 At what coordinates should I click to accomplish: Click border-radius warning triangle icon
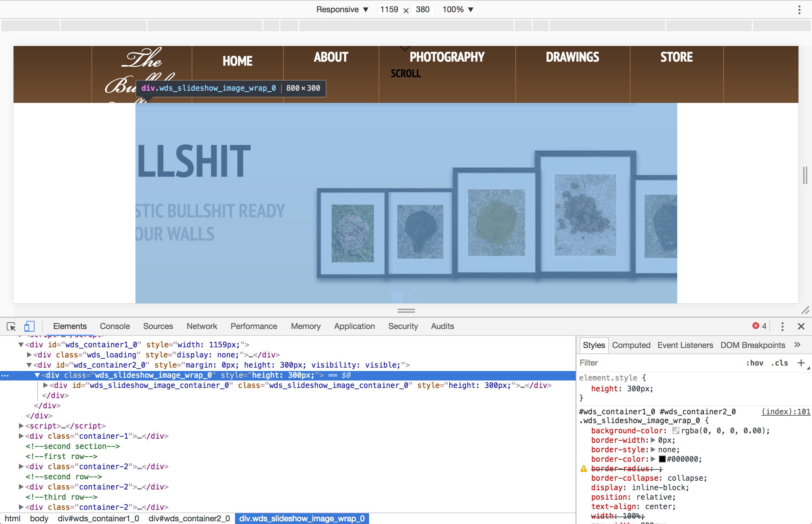pos(584,469)
